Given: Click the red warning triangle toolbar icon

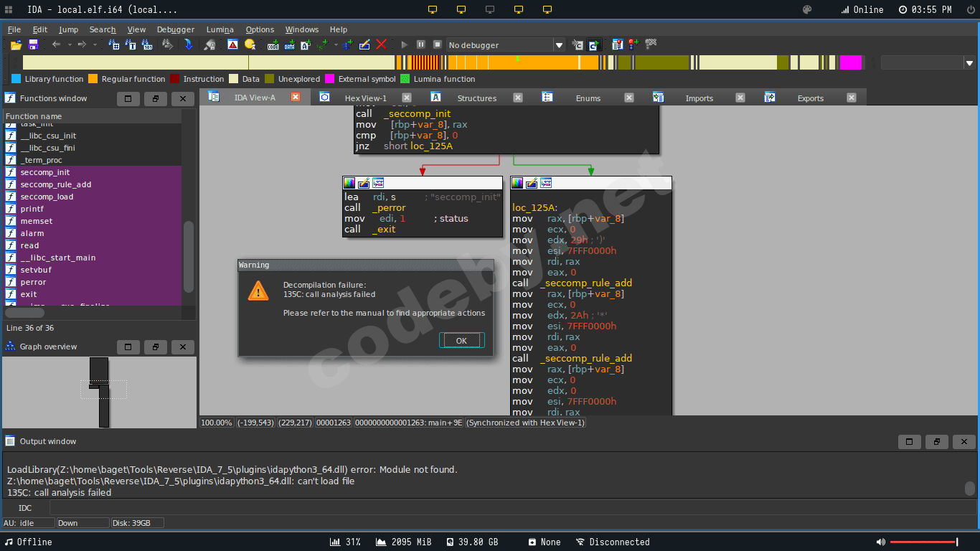Looking at the screenshot, I should coord(232,44).
